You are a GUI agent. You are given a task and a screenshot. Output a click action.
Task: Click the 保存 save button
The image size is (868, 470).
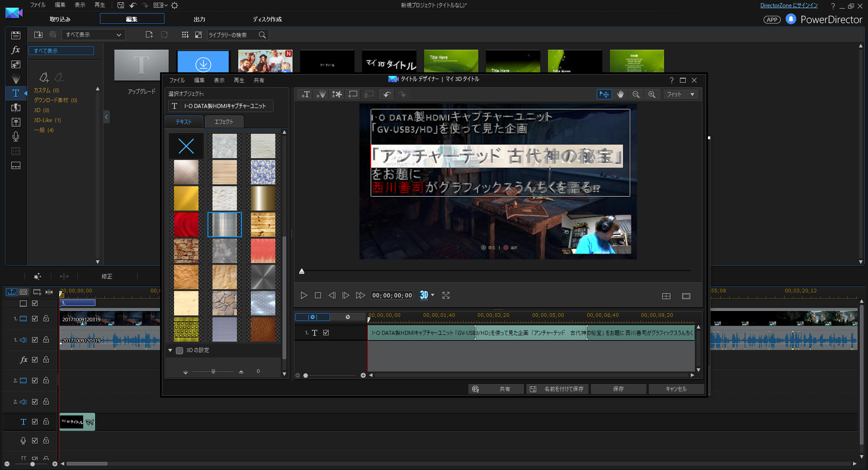[618, 389]
